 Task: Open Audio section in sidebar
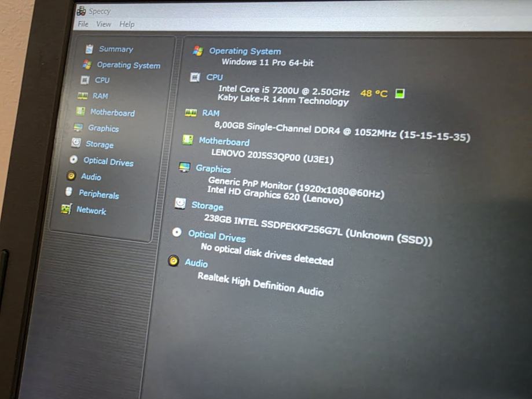(x=91, y=177)
